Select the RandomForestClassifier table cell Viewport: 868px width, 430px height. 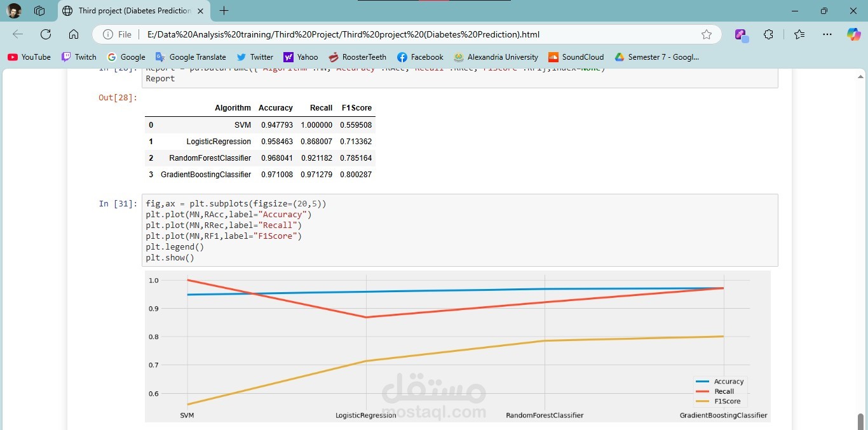210,158
